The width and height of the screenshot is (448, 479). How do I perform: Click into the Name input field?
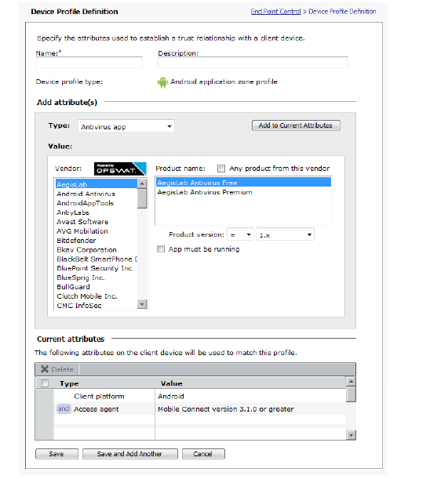click(x=89, y=62)
